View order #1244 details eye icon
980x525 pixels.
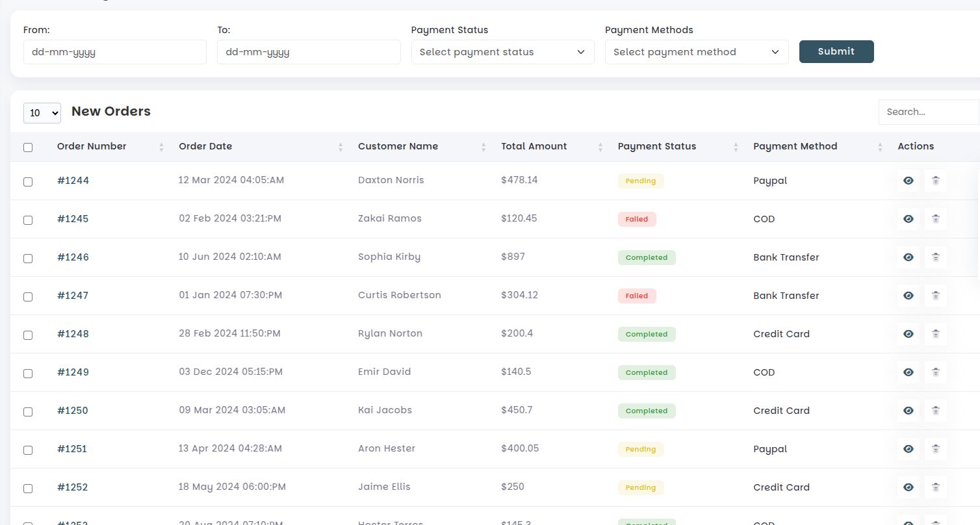[909, 181]
